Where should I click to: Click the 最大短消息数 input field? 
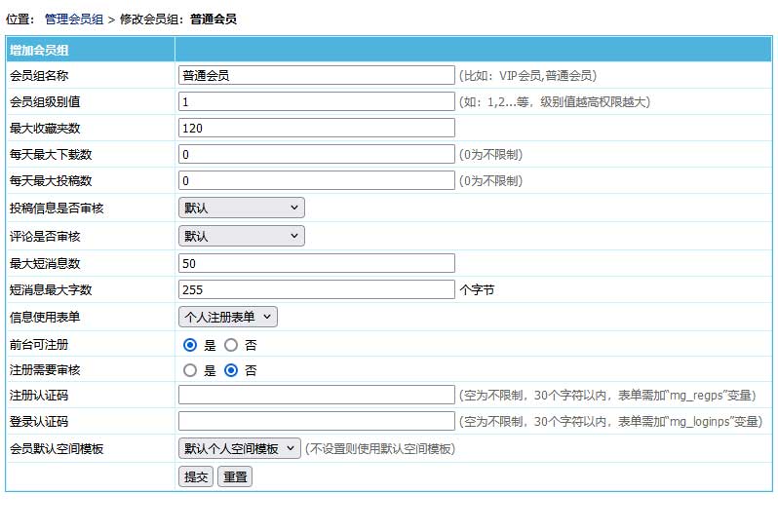point(317,263)
